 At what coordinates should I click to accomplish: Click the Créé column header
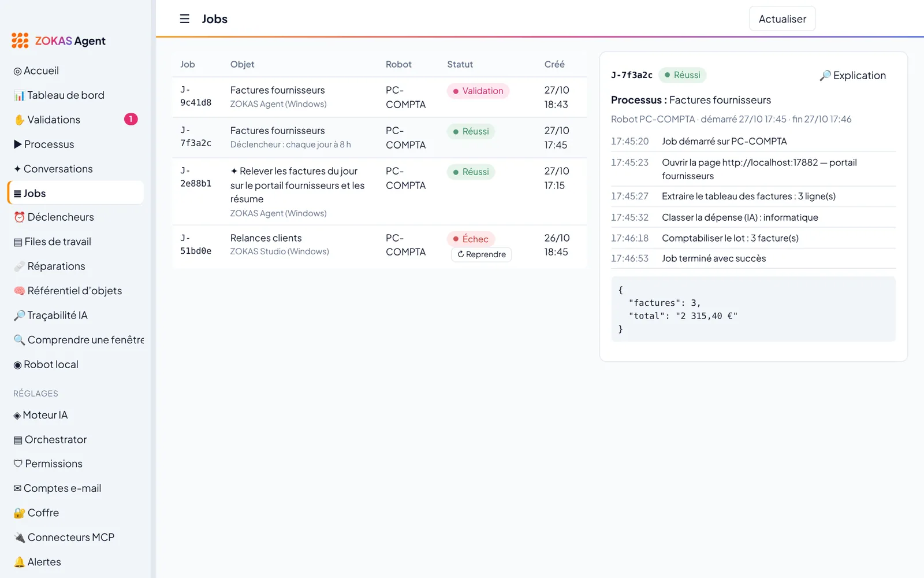554,64
